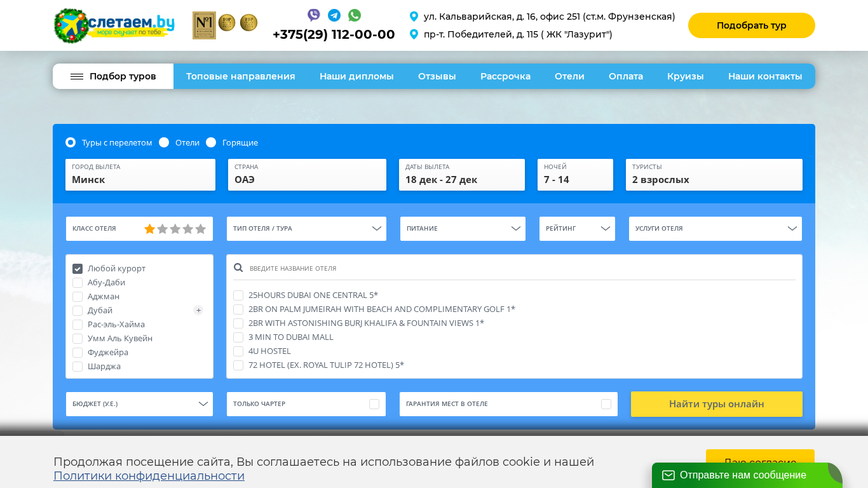Open Viber messenger icon
This screenshot has width=868, height=488.
pos(314,15)
